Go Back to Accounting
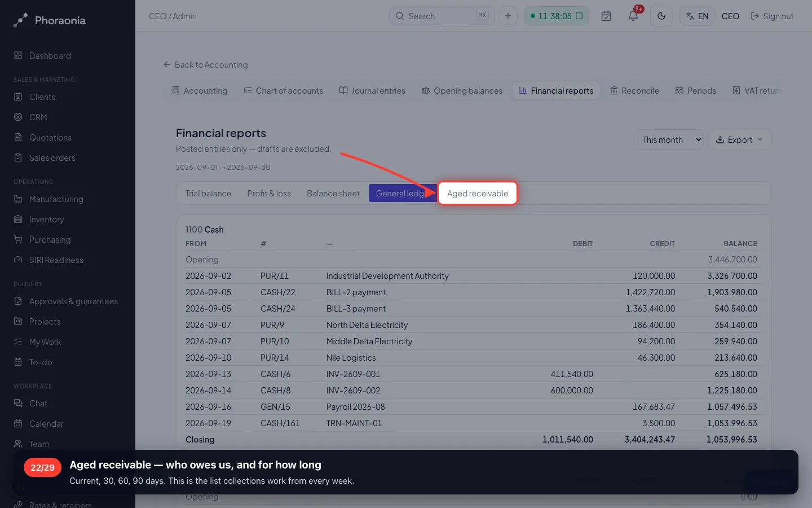The height and width of the screenshot is (508, 812). 206,65
